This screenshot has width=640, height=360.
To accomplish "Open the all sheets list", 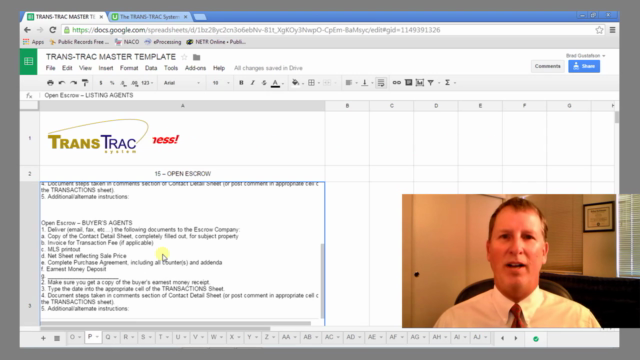I will [57, 338].
